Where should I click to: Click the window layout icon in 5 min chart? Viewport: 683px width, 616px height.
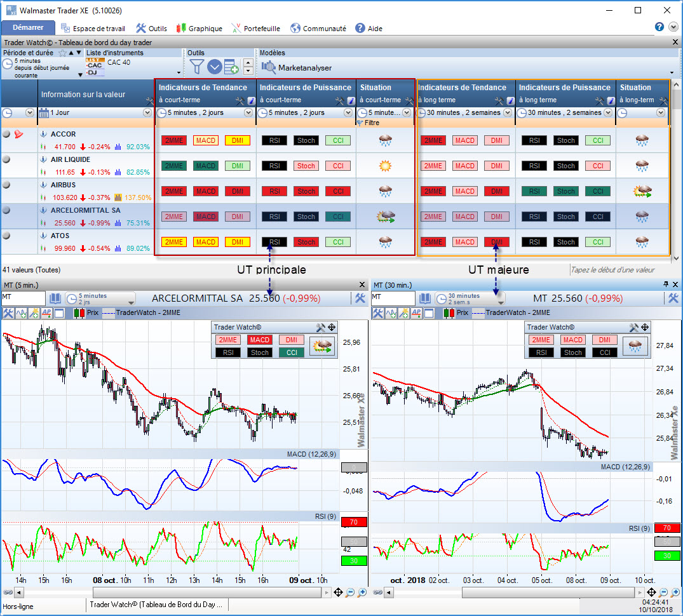[x=59, y=312]
